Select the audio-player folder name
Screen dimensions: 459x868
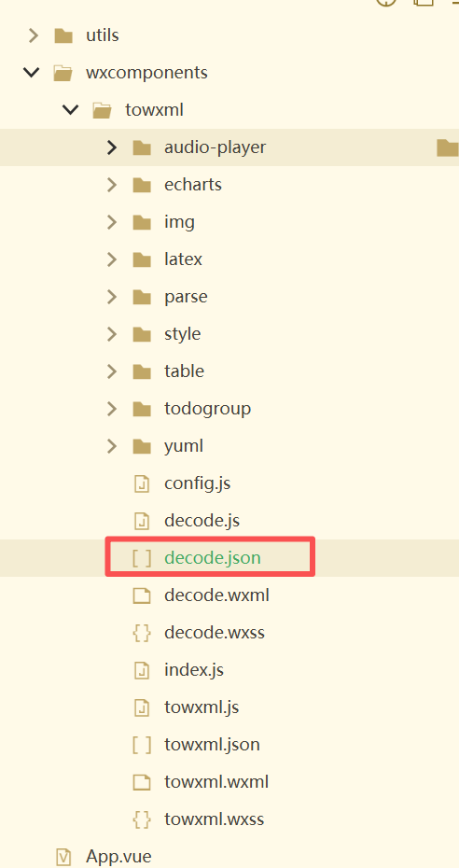(x=216, y=147)
